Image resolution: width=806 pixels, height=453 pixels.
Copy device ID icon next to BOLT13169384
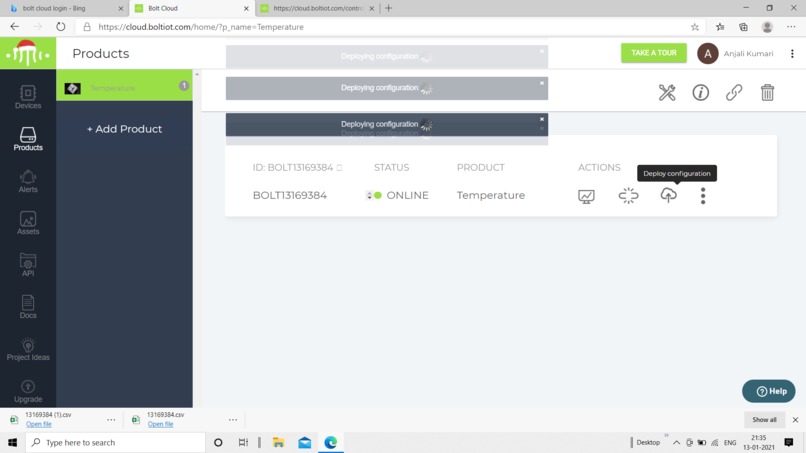(339, 168)
